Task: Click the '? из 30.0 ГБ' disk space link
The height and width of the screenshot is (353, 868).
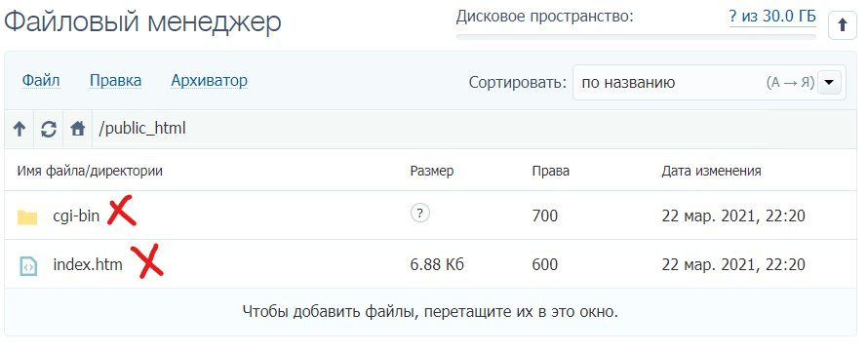Action: [772, 17]
